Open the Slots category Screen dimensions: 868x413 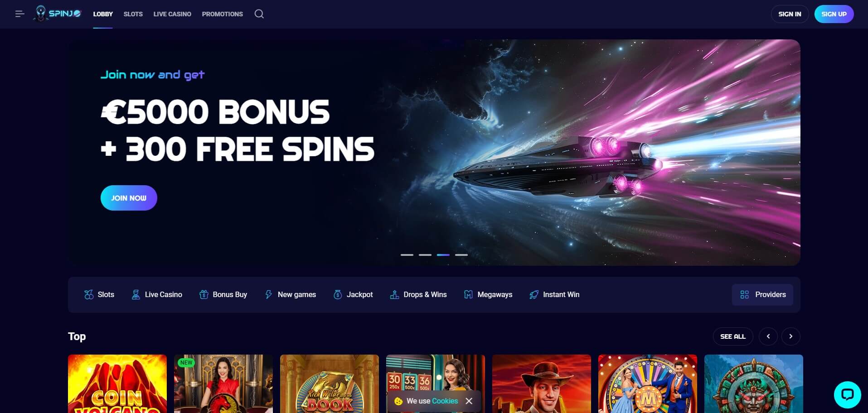tap(99, 295)
